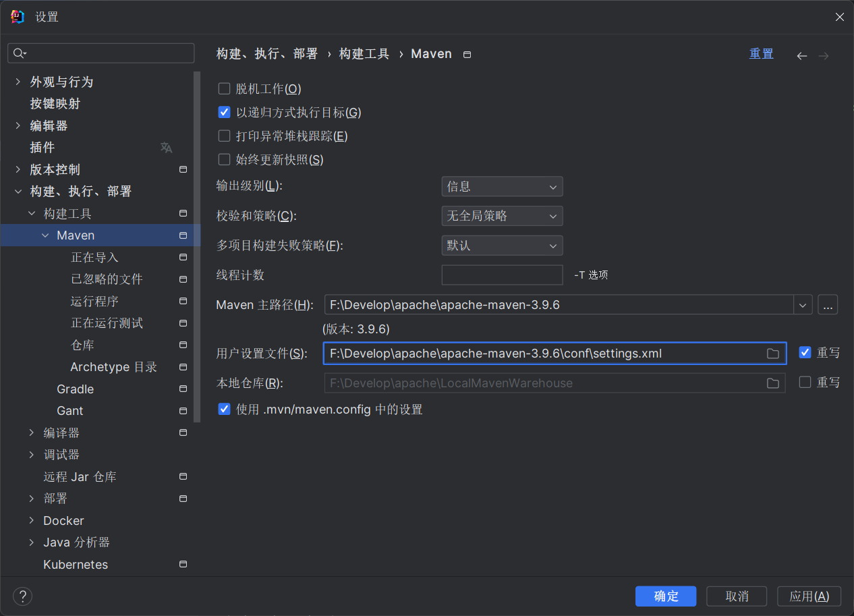This screenshot has width=854, height=616.
Task: Click project-level icon beside Kubernetes
Action: 183,564
